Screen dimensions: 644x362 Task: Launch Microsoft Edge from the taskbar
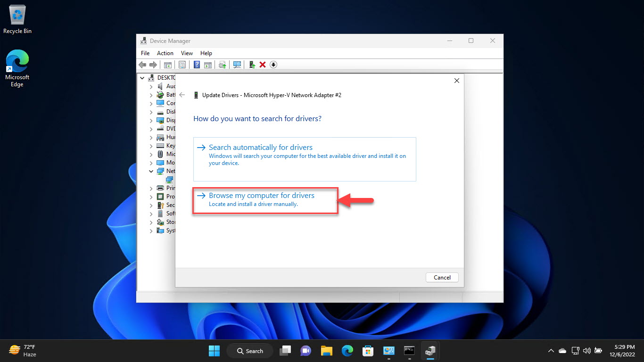pyautogui.click(x=347, y=351)
